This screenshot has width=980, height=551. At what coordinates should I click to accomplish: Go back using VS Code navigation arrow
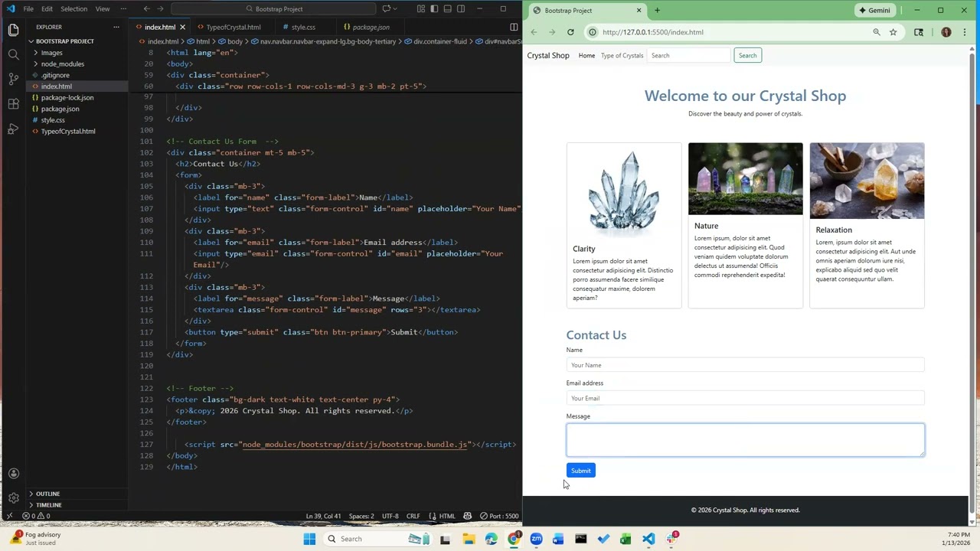click(146, 8)
